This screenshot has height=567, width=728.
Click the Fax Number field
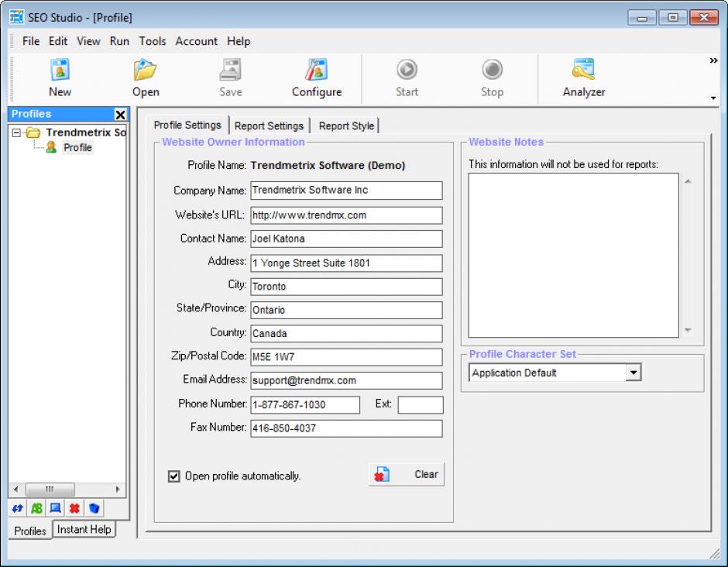tap(346, 428)
